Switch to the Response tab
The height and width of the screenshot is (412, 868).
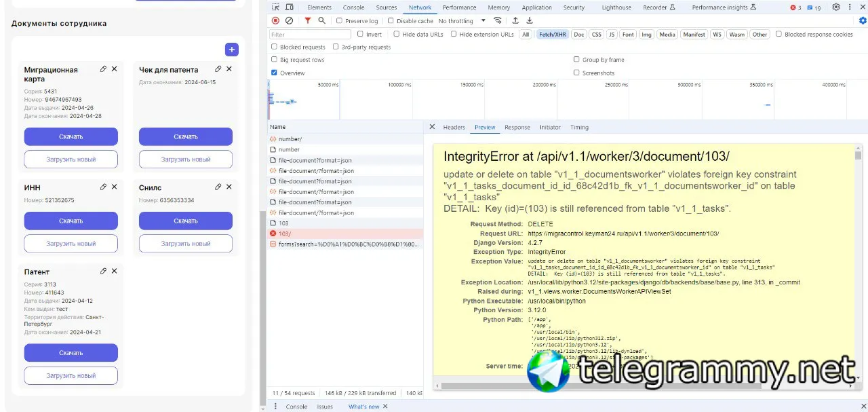pos(517,127)
